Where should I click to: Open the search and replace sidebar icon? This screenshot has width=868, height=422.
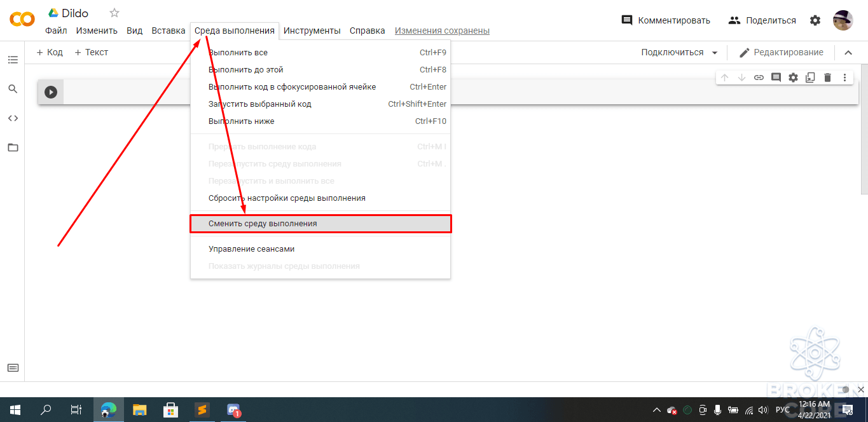pos(13,89)
